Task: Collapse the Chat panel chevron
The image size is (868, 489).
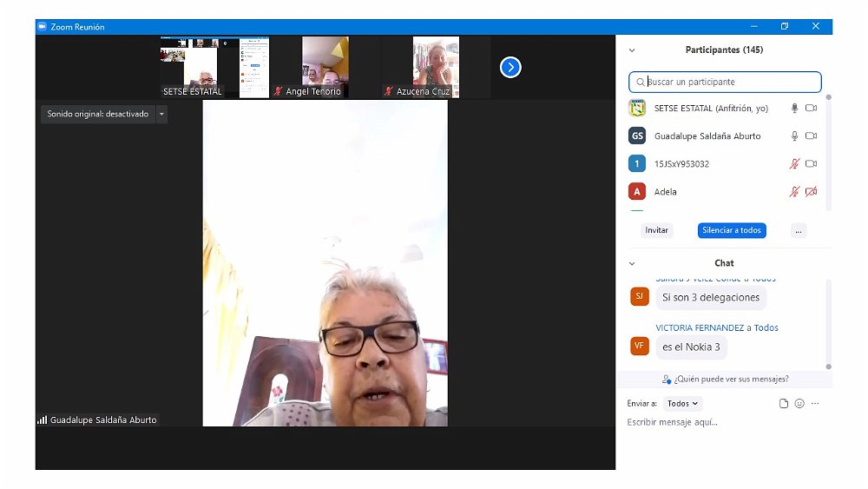Action: tap(632, 263)
